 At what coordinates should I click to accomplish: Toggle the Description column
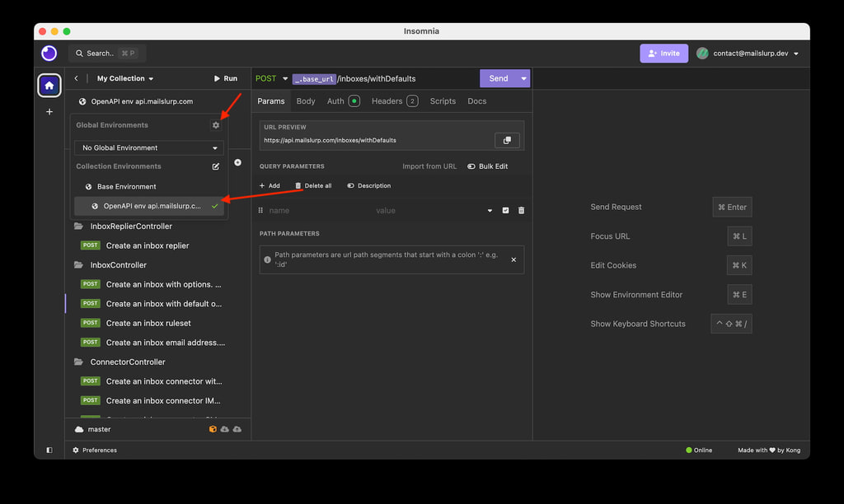click(369, 185)
